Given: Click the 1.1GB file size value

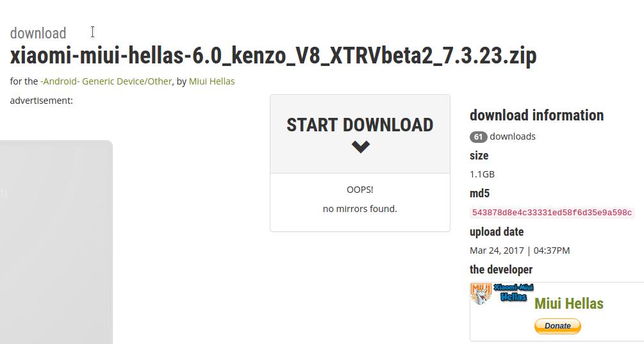Looking at the screenshot, I should point(482,174).
